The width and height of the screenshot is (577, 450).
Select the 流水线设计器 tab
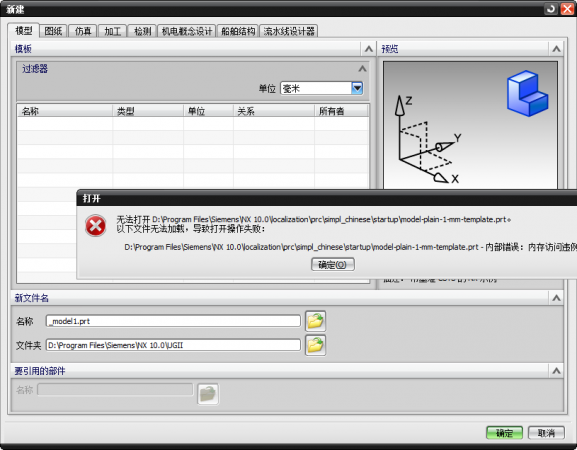[289, 31]
